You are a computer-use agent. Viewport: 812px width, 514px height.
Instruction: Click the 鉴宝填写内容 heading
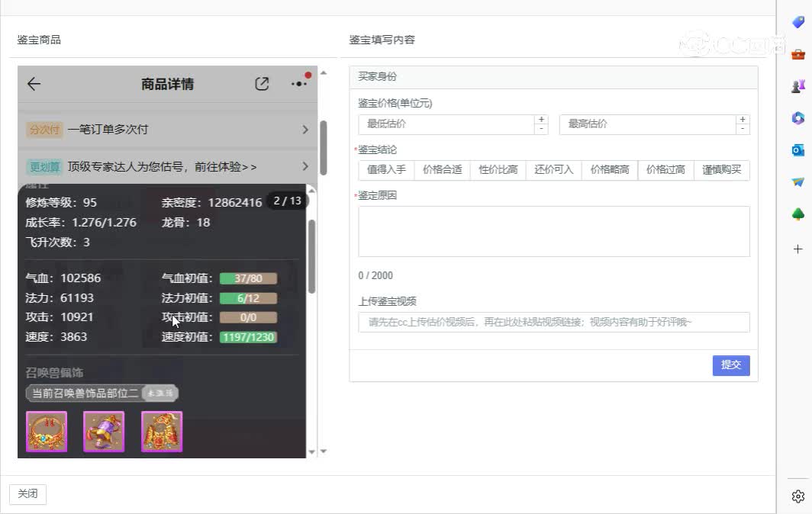pyautogui.click(x=382, y=40)
